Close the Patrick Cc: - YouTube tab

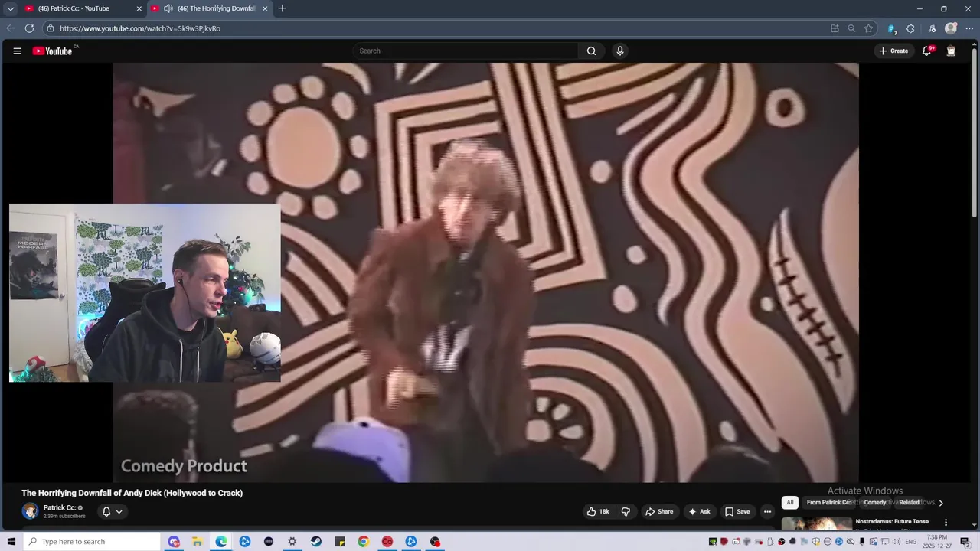click(x=139, y=8)
